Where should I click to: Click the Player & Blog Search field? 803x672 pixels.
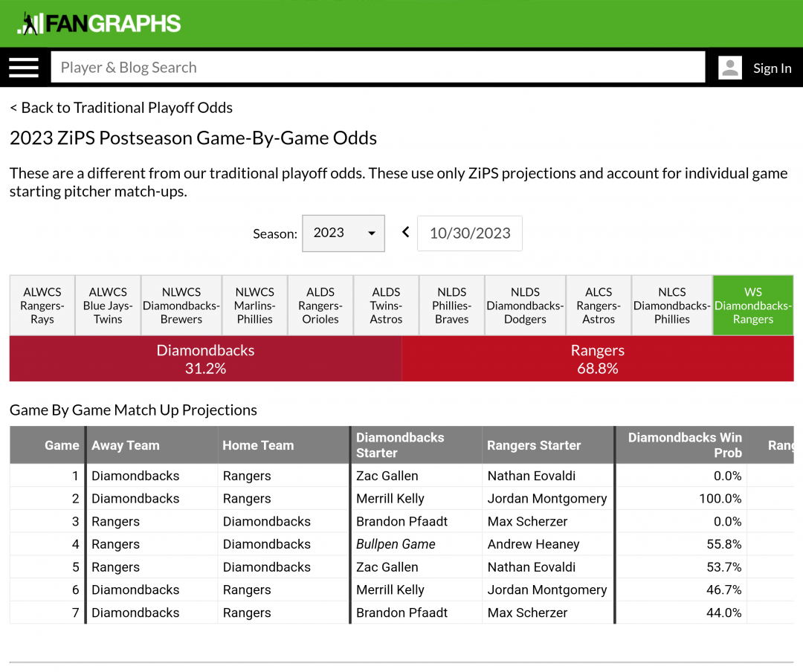(x=378, y=67)
